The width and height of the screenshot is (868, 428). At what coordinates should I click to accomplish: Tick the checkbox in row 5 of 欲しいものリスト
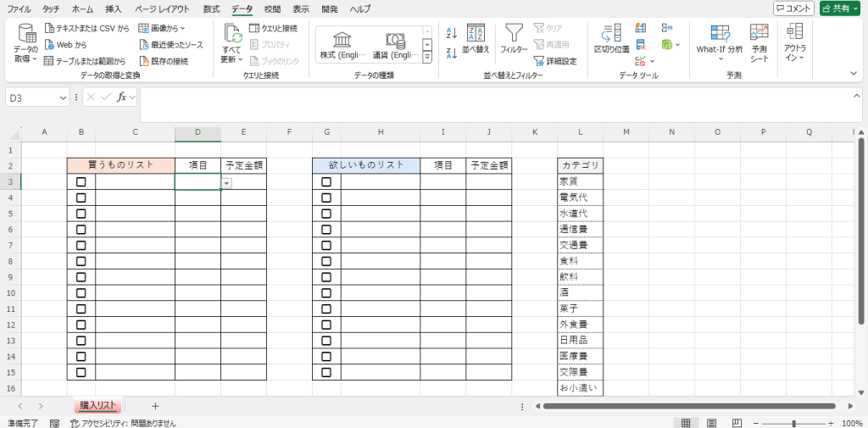(326, 214)
